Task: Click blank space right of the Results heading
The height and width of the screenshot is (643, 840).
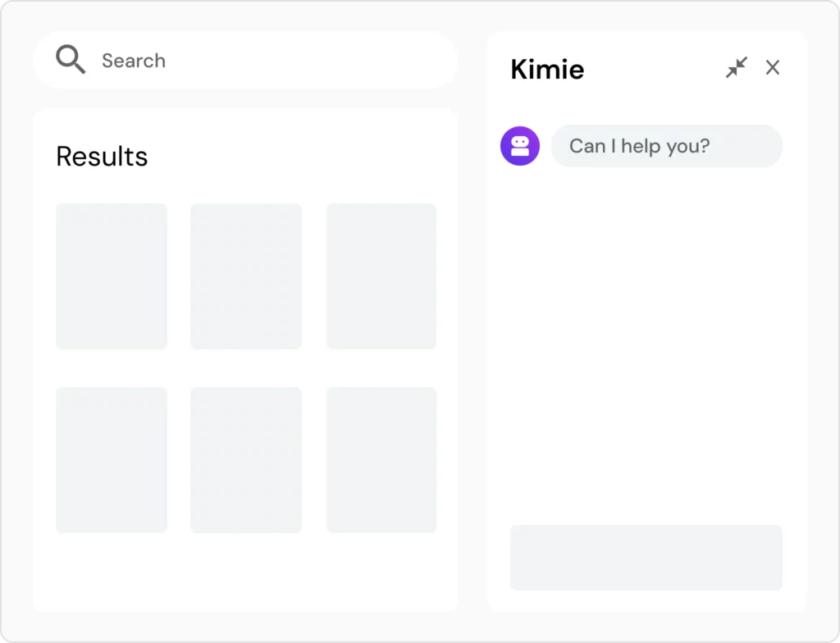Action: 304,157
